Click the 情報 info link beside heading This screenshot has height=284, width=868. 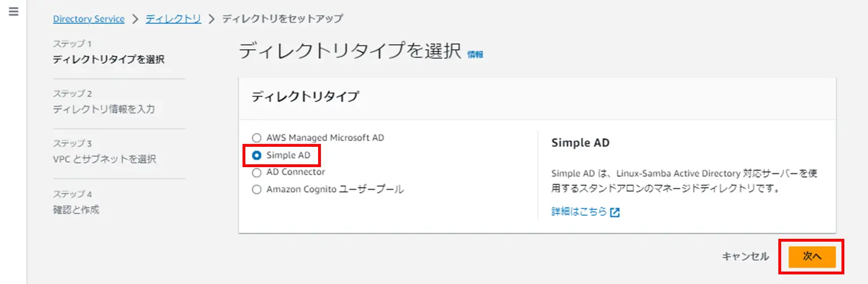click(x=475, y=54)
